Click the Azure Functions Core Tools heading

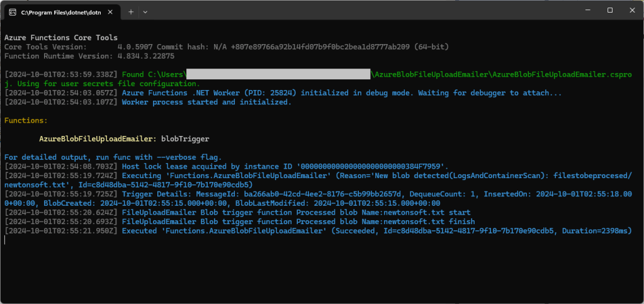click(x=60, y=38)
